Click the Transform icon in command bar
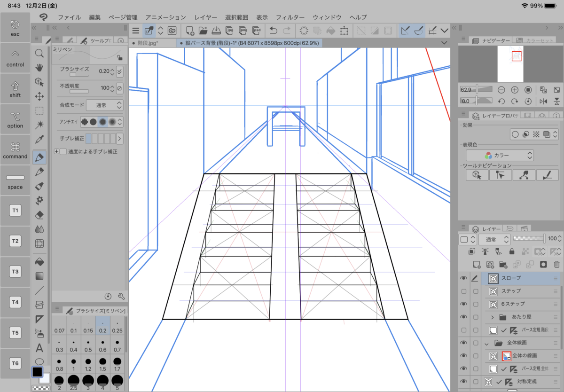The height and width of the screenshot is (392, 564). point(344,31)
